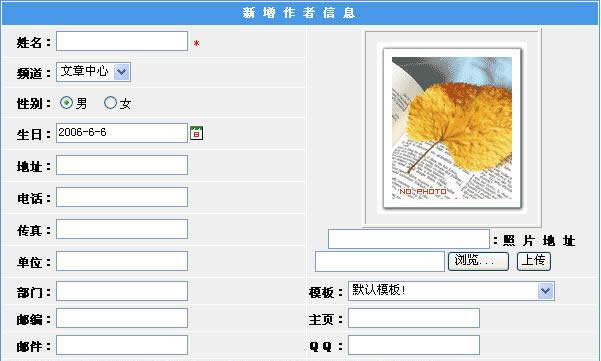Viewport: 601px width, 361px height.
Task: Focus the 电话 phone input field
Action: point(122,197)
